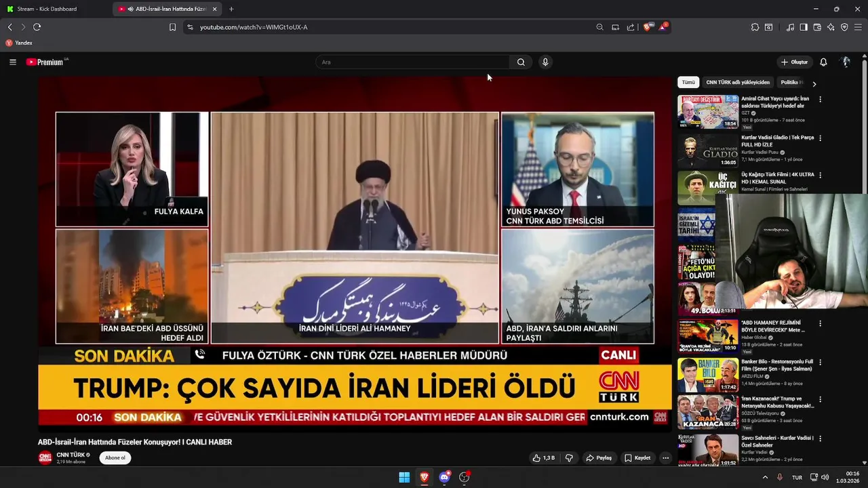Go to the YouTube Premium home logo
This screenshot has height=488, width=868.
point(47,62)
